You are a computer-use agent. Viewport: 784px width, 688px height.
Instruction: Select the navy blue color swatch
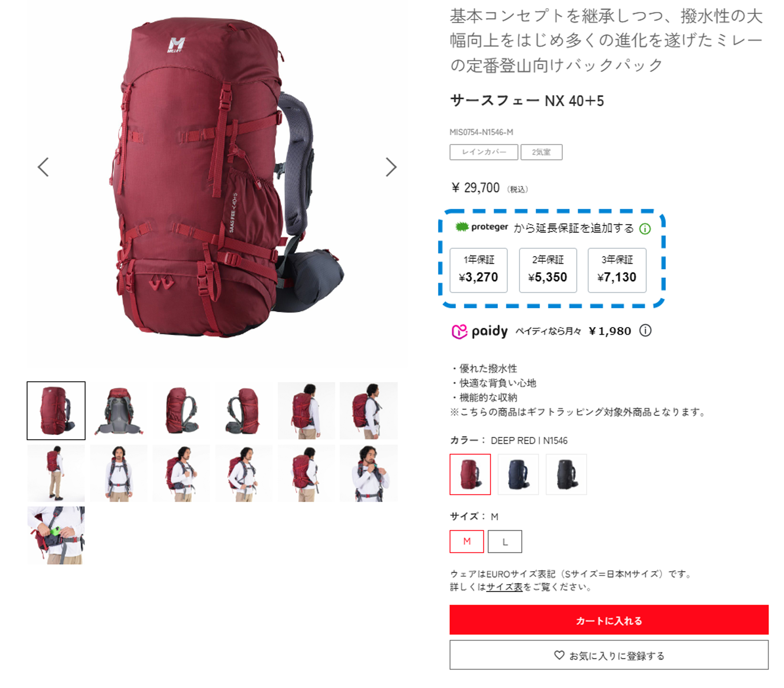(518, 474)
